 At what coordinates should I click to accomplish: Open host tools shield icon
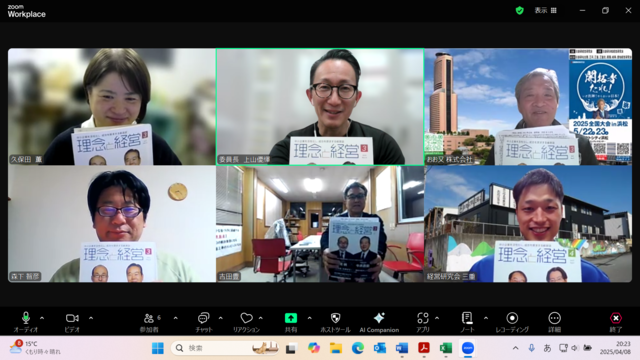tap(335, 322)
